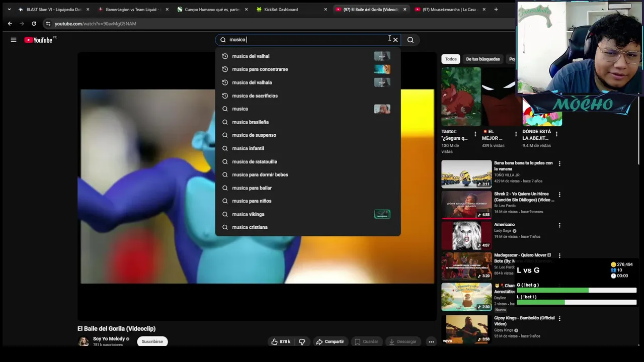The image size is (644, 362).
Task: Select De tus búsquedas filter chip
Action: [x=482, y=59]
